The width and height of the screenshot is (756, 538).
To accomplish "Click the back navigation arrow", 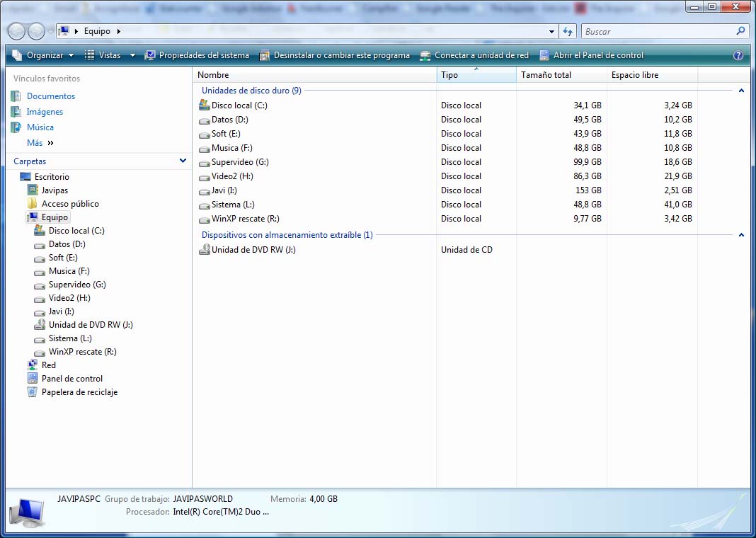I will point(17,31).
